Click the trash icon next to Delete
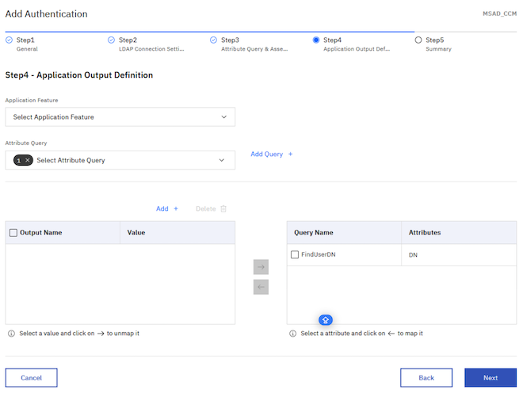Screen dimensions: 523x420 (223, 209)
